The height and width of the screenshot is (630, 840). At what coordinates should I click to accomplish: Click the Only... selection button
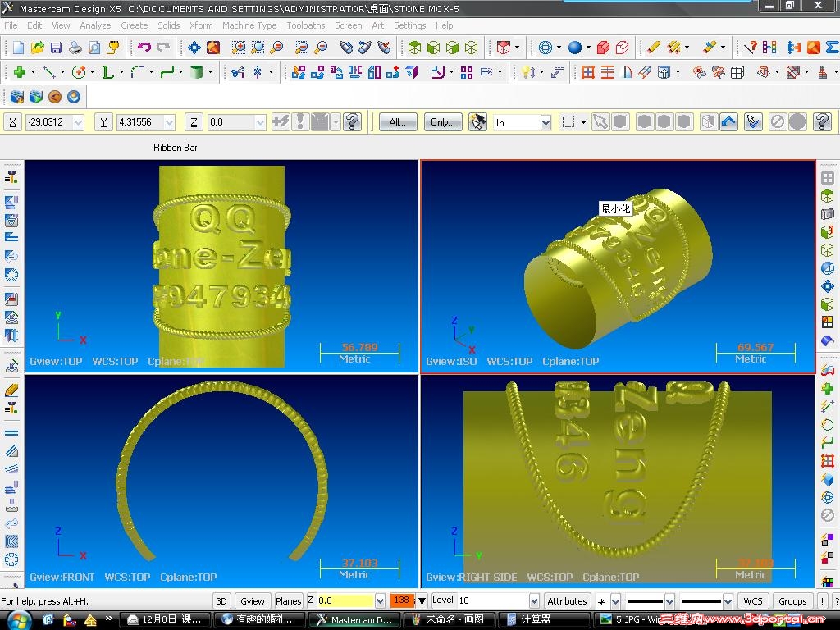click(443, 122)
